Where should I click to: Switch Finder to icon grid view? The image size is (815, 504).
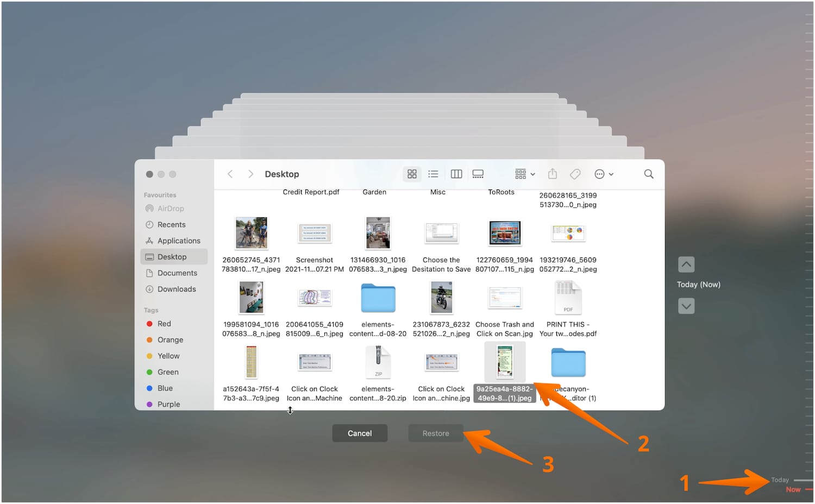[411, 174]
